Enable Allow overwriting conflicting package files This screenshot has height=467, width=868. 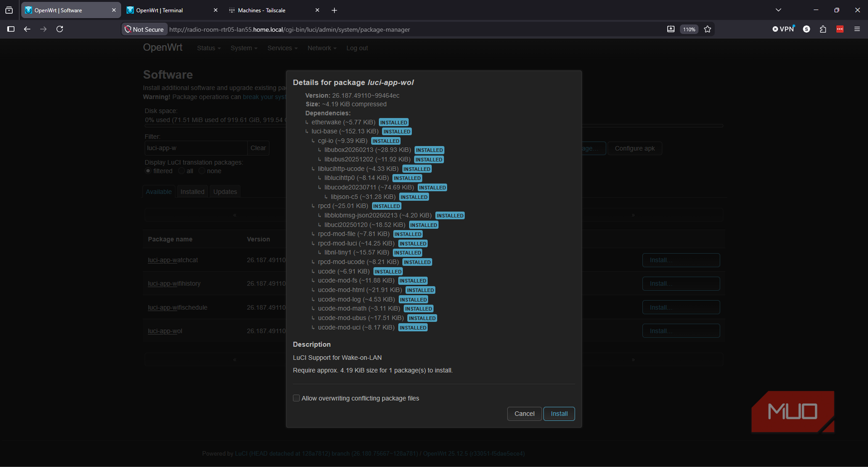(296, 398)
